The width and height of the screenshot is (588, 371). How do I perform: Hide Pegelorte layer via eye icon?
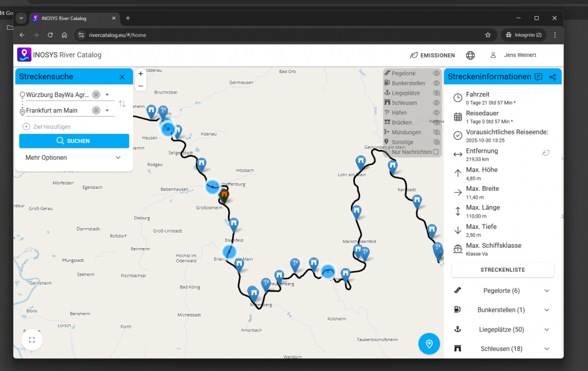click(x=436, y=74)
